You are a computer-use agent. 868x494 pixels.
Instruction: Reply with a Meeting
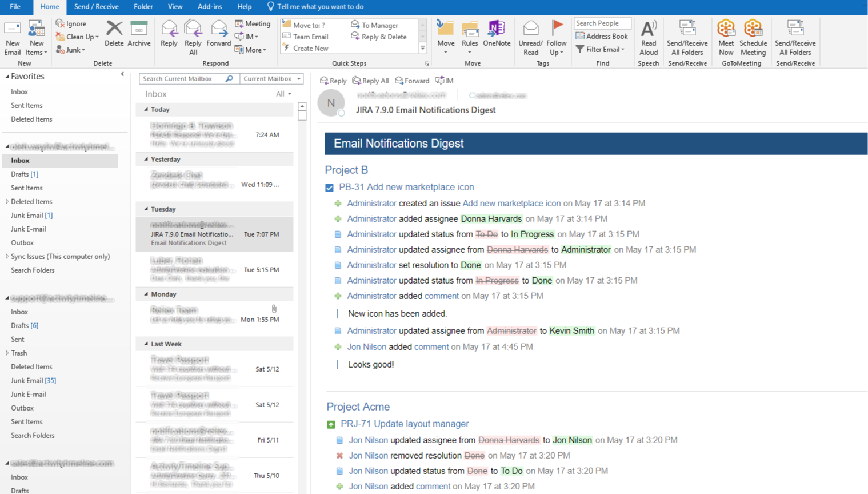tap(253, 23)
